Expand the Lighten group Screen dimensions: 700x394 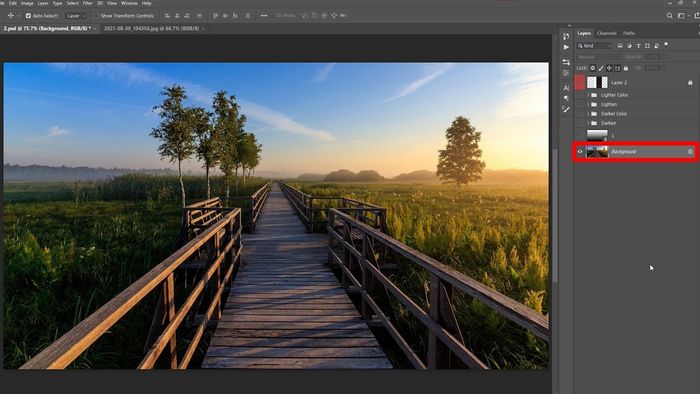click(x=588, y=104)
